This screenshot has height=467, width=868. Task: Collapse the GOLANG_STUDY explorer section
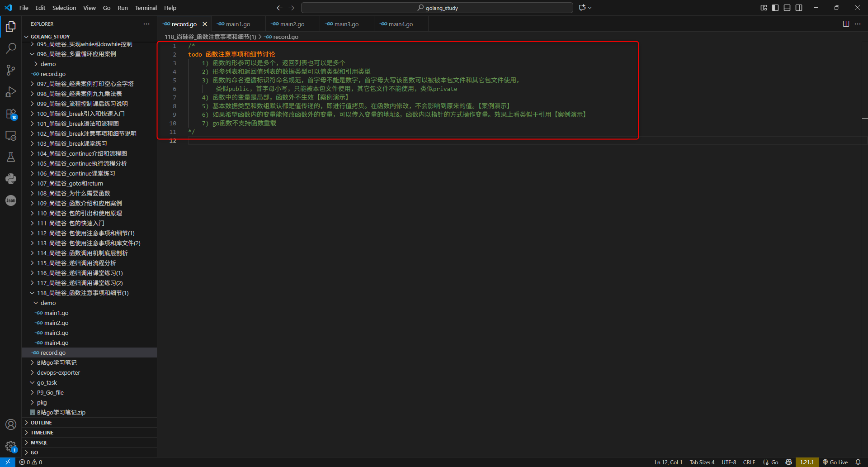90,37
